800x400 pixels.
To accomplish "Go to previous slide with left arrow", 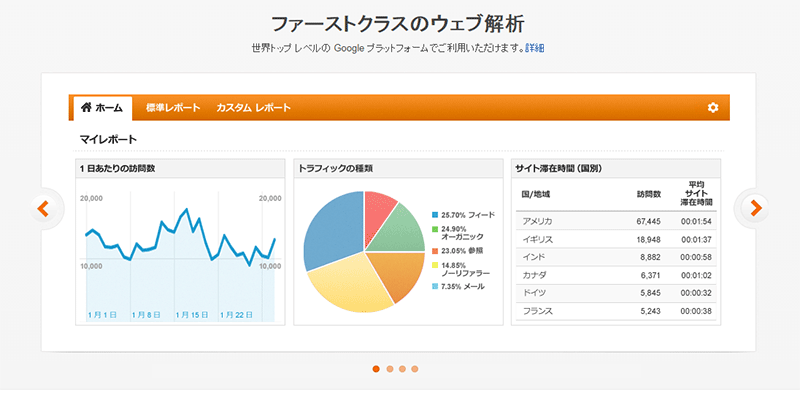I will coord(43,208).
